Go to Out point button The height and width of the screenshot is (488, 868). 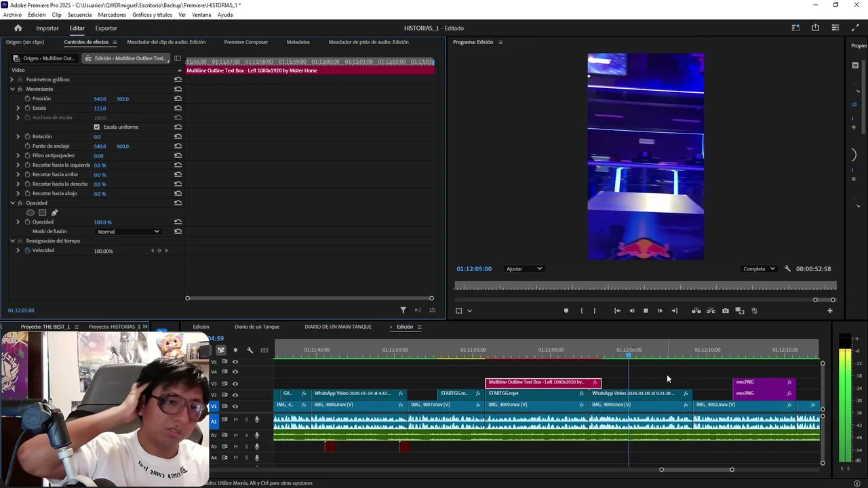674,310
